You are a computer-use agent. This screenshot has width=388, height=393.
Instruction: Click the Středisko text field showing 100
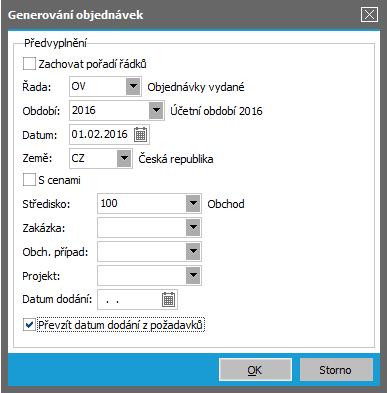142,203
